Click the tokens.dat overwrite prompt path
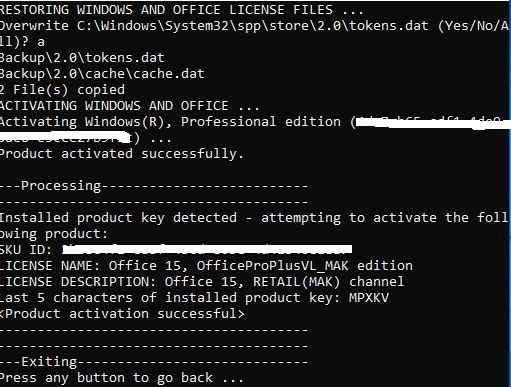The height and width of the screenshot is (387, 511). coord(252,26)
